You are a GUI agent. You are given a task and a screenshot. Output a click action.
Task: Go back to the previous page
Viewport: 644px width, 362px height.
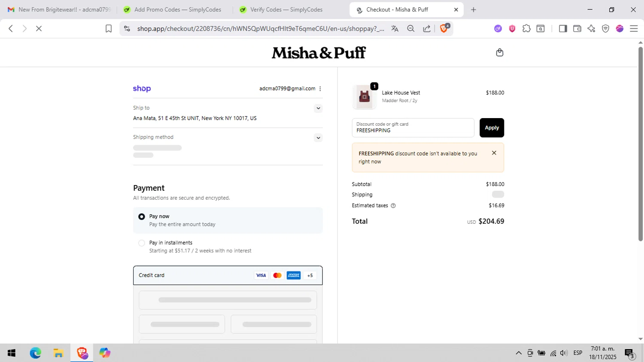(11, 28)
